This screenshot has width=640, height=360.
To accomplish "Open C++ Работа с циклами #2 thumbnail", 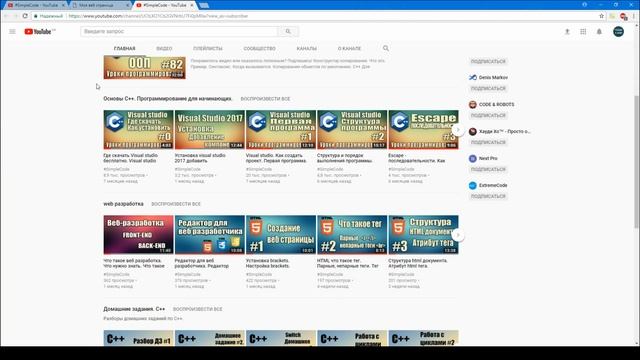I will click(423, 338).
